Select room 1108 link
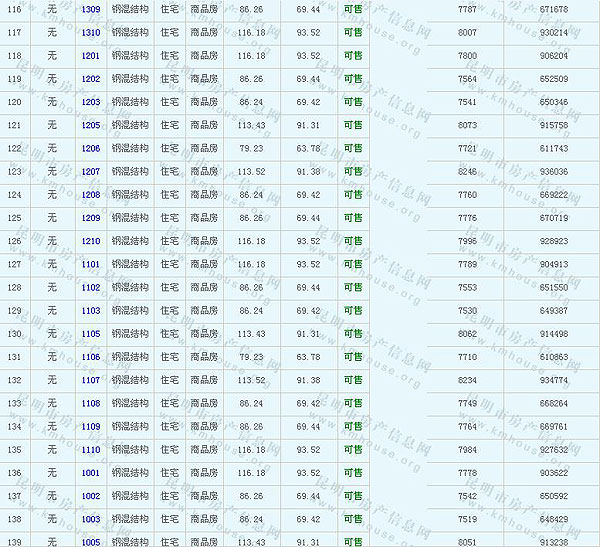Image resolution: width=600 pixels, height=547 pixels. [x=91, y=403]
